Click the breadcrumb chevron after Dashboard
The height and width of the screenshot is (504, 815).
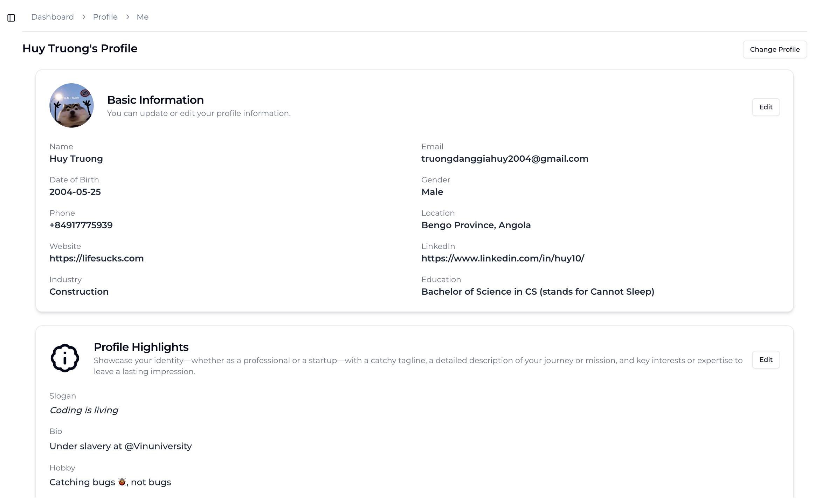pyautogui.click(x=84, y=17)
